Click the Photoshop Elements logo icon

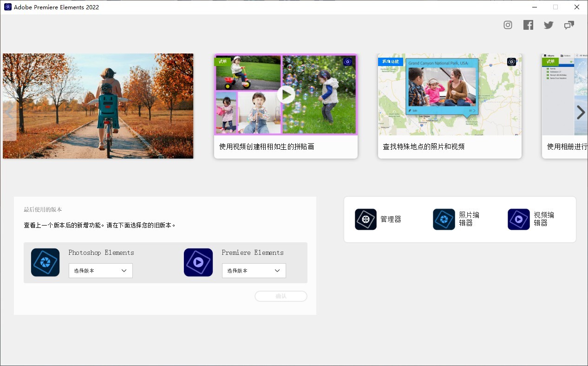tap(45, 262)
